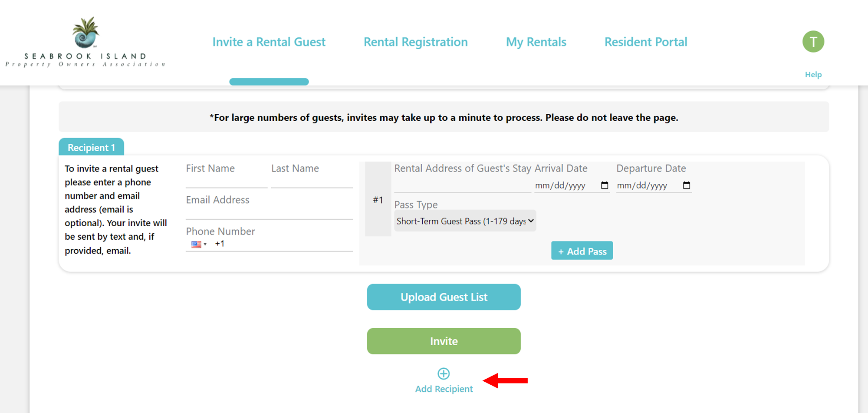The height and width of the screenshot is (413, 868).
Task: Focus Rental Address of Guest's Stay field
Action: [463, 177]
